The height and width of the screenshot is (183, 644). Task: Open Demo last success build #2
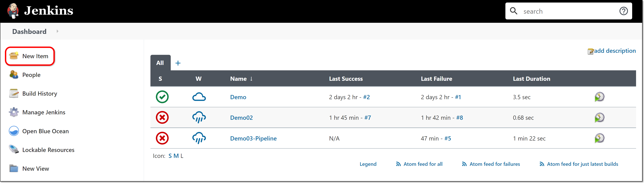pos(366,97)
